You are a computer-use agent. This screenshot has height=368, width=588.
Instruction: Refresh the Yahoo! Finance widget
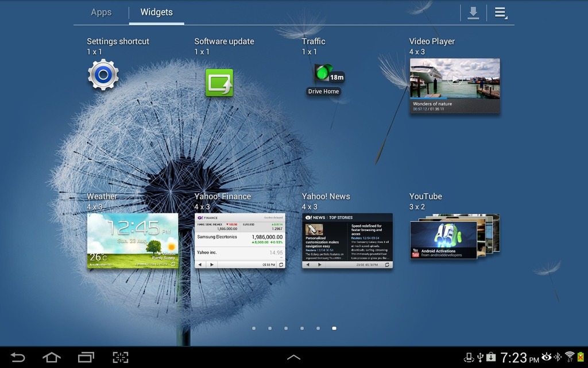[281, 264]
